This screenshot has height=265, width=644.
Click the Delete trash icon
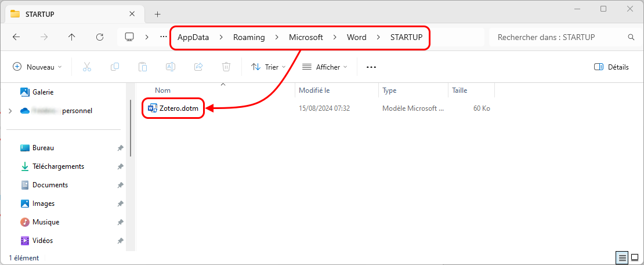pos(226,67)
